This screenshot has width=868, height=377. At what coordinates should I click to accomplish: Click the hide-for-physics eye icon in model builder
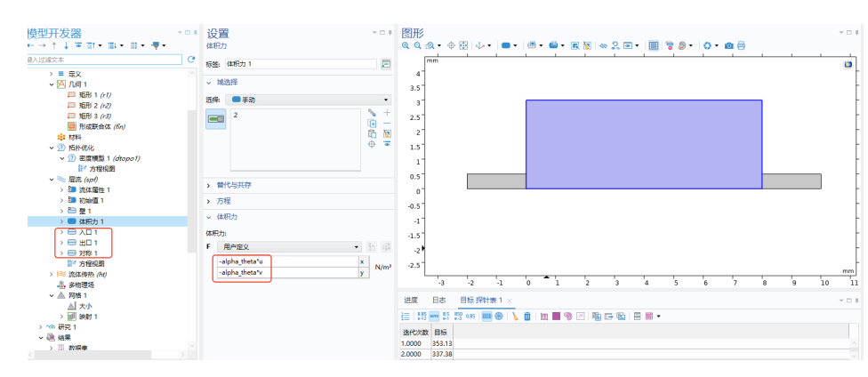pos(78,45)
